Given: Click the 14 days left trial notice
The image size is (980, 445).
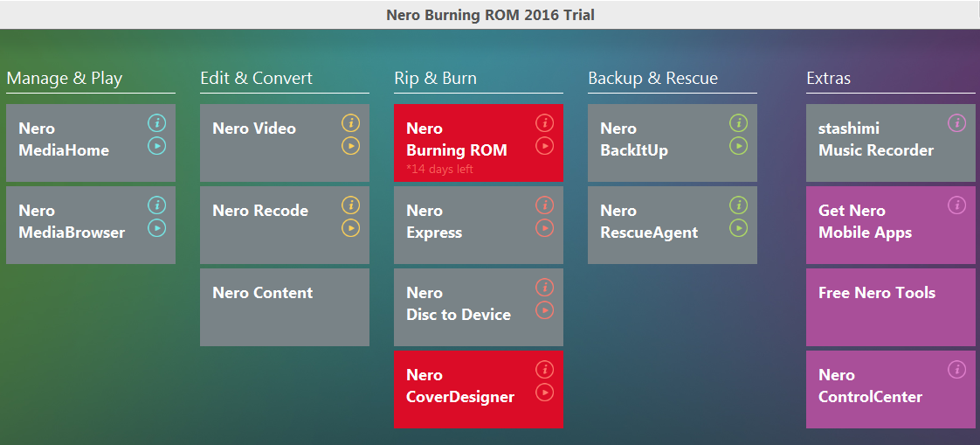Looking at the screenshot, I should click(x=440, y=170).
